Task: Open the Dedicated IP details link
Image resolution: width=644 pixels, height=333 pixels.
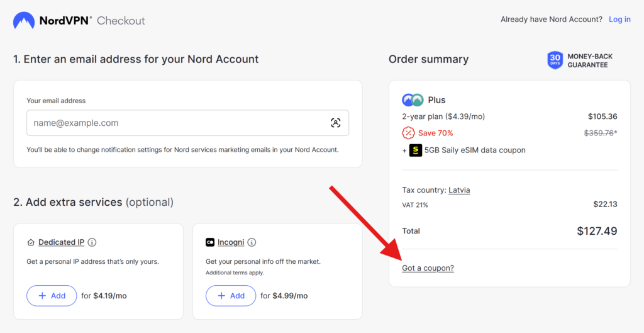Action: pyautogui.click(x=61, y=242)
